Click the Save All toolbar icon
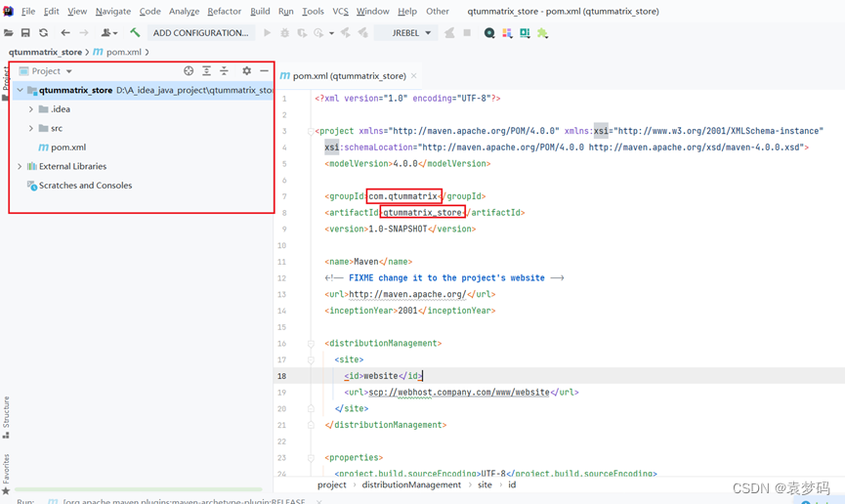The height and width of the screenshot is (504, 845). [x=26, y=33]
